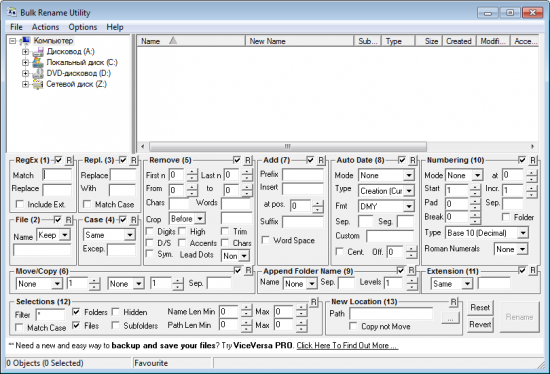Open the Case Same dropdown
Image resolution: width=550 pixels, height=374 pixels.
(130, 235)
